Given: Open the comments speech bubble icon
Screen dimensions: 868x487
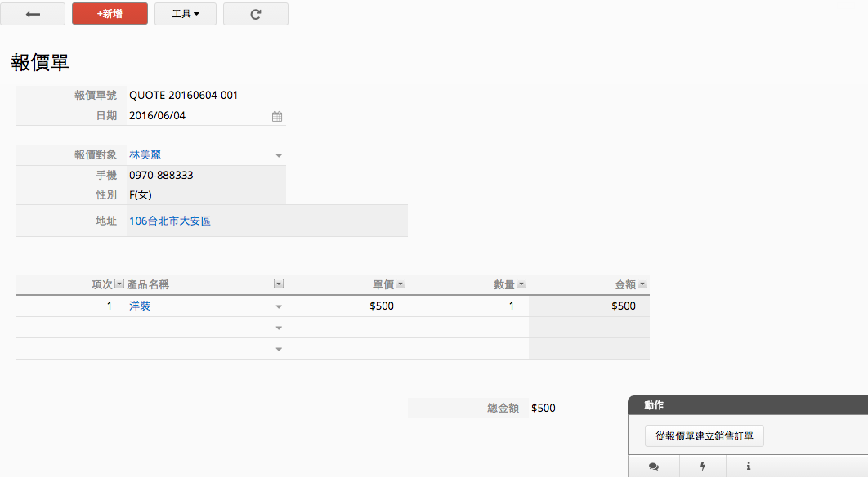Looking at the screenshot, I should pos(654,467).
